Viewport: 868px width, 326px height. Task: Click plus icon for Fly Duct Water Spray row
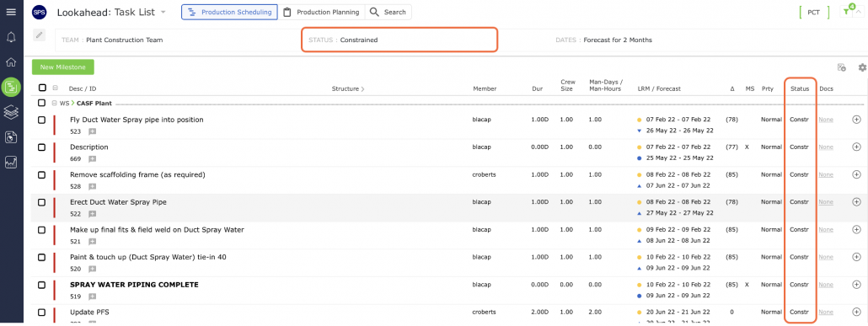pos(856,120)
